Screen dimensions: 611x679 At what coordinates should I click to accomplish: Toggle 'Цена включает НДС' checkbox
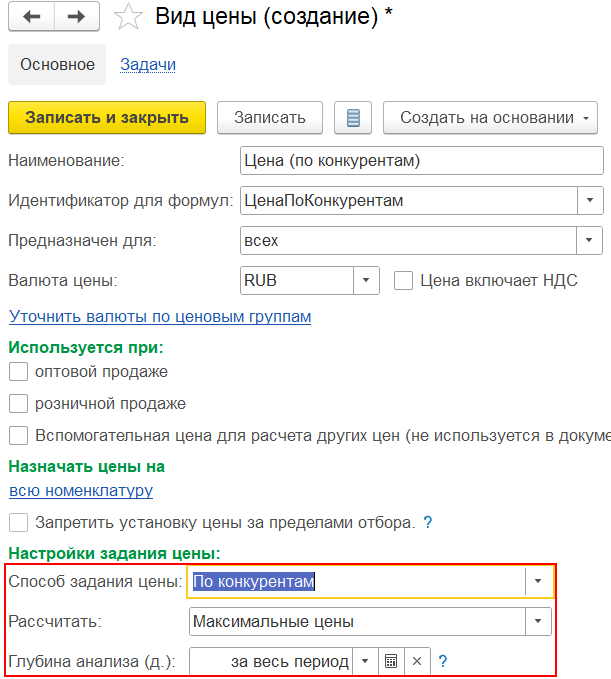pos(403,281)
